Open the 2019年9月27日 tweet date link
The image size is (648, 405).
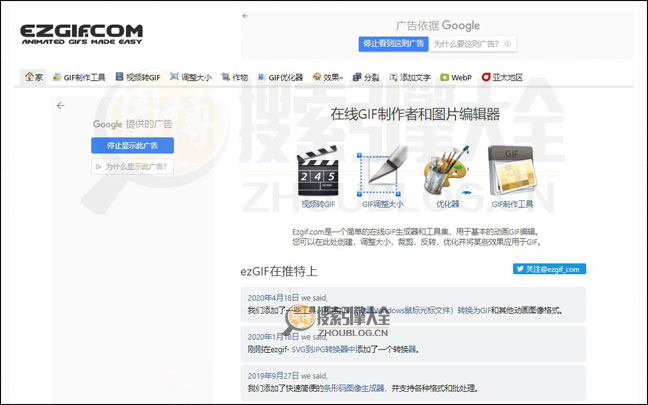tap(273, 376)
